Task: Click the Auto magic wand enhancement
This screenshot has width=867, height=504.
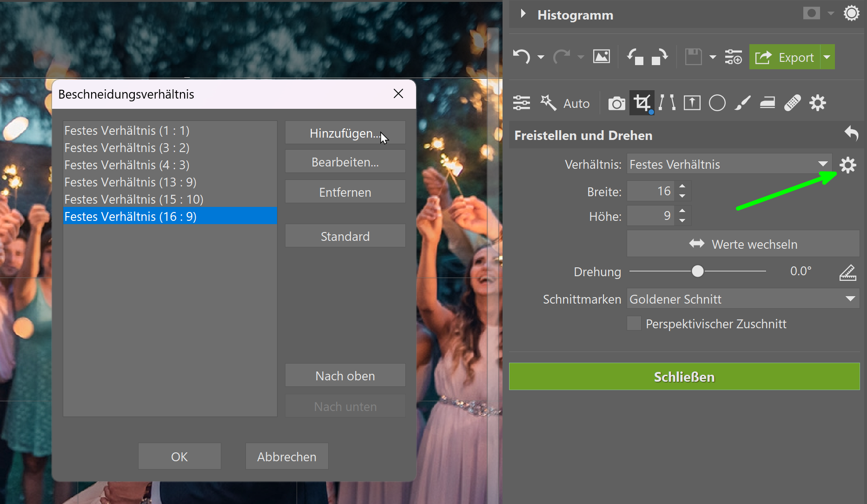Action: [565, 103]
